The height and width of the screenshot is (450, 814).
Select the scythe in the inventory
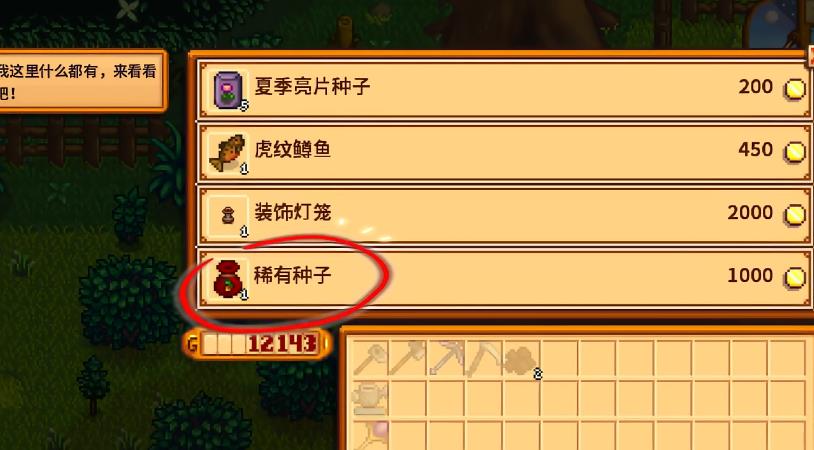click(x=484, y=358)
